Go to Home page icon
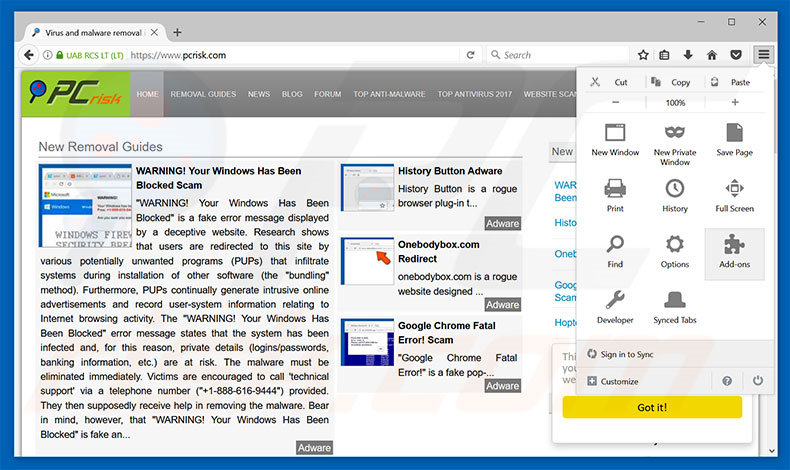This screenshot has height=470, width=790. (711, 55)
